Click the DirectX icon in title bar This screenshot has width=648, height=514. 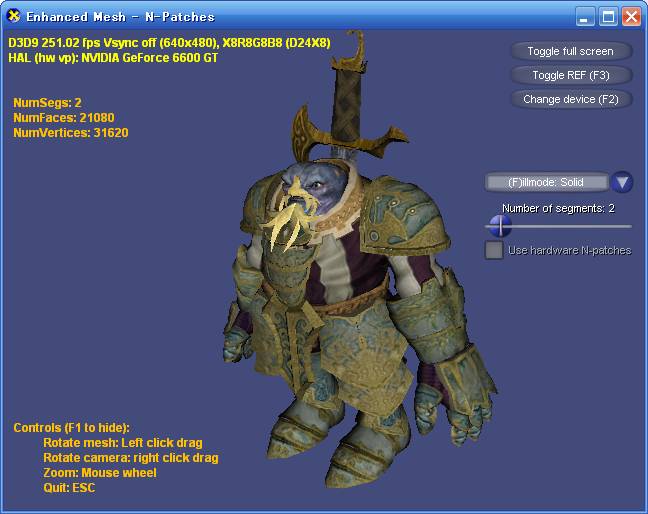14,16
